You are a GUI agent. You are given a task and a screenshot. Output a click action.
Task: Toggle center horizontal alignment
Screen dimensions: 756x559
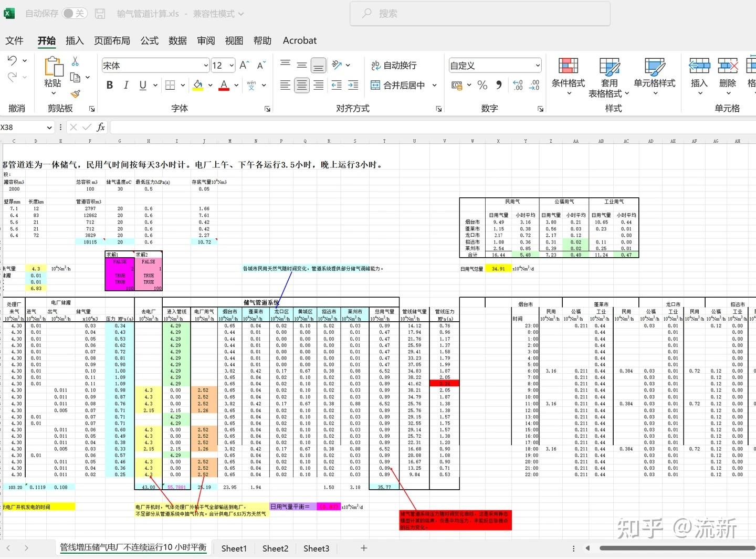(x=302, y=85)
